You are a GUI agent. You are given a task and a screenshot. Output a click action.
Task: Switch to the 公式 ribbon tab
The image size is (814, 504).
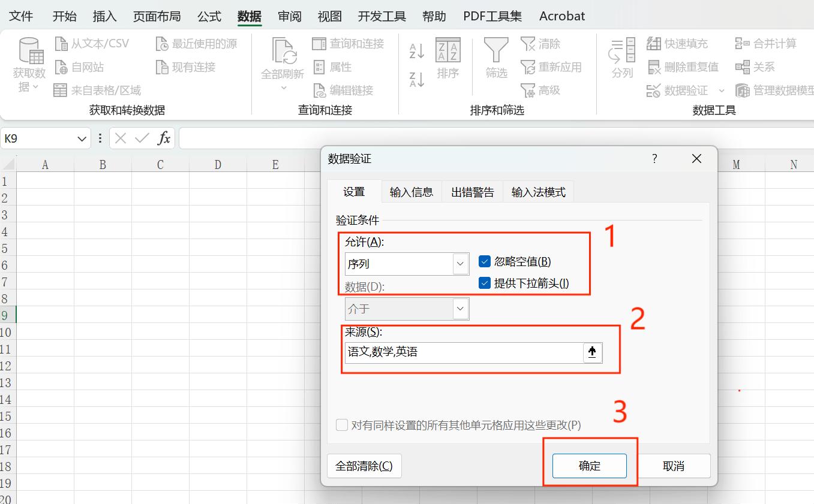(x=209, y=16)
